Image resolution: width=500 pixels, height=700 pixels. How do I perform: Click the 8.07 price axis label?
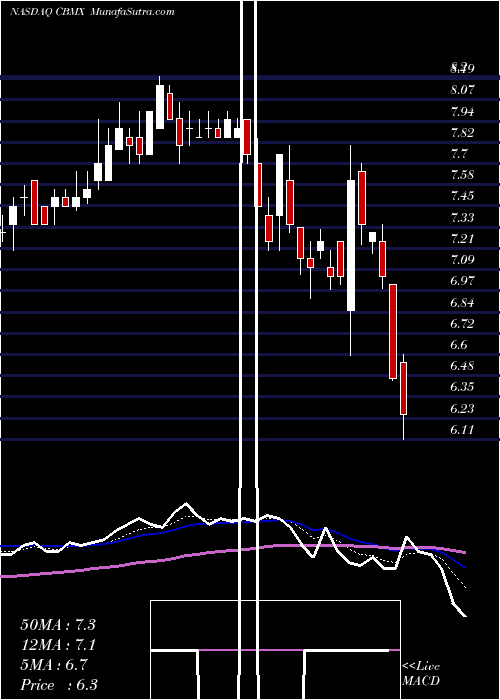pyautogui.click(x=462, y=90)
